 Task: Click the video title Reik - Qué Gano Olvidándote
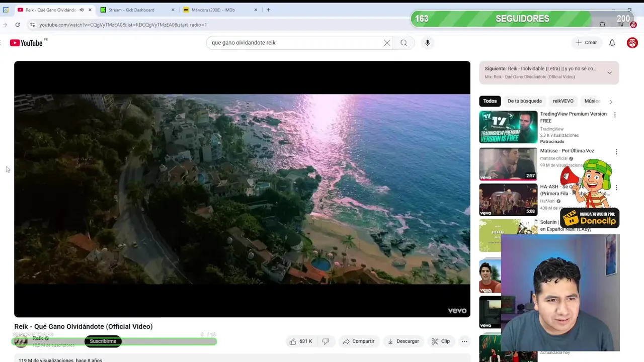(84, 326)
